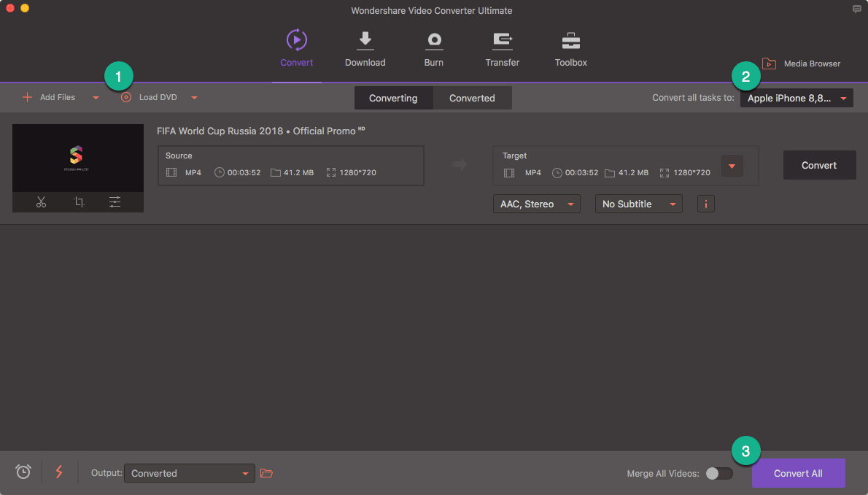Expand the Target format dropdown arrow

point(732,166)
